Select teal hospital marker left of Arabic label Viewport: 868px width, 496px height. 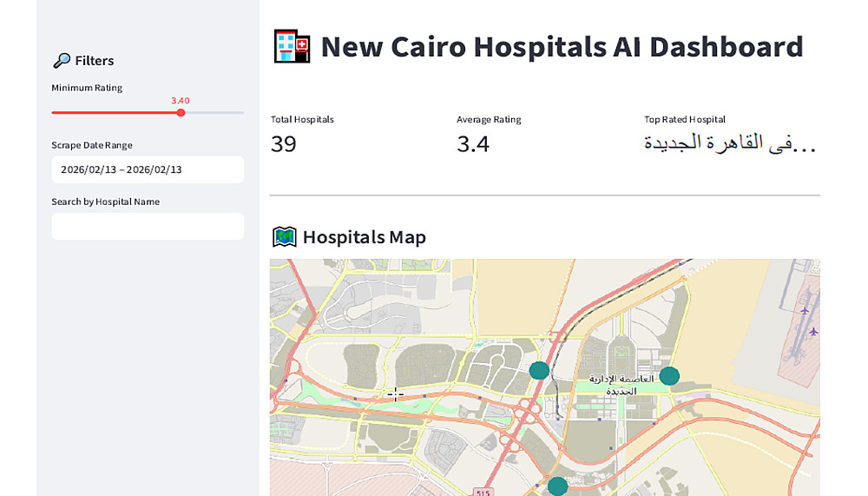[x=539, y=371]
